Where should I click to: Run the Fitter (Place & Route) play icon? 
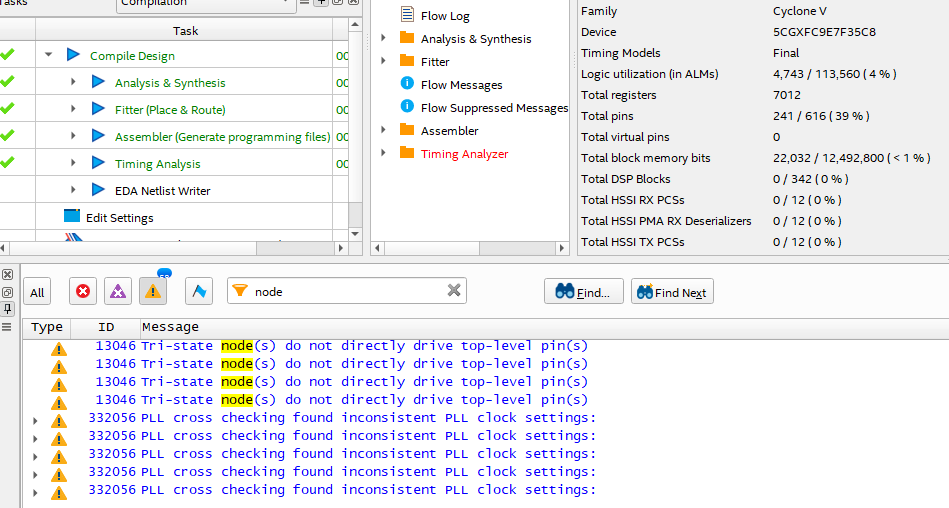click(x=98, y=109)
